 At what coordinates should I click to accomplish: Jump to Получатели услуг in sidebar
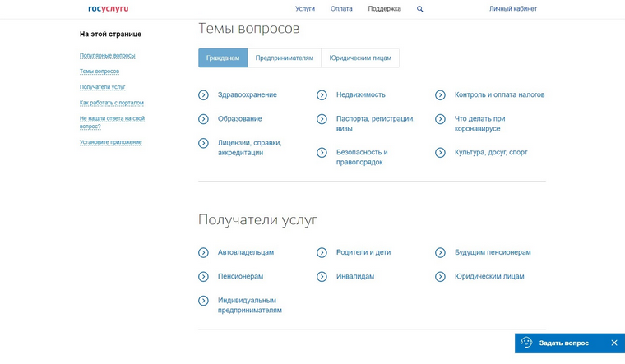click(103, 87)
